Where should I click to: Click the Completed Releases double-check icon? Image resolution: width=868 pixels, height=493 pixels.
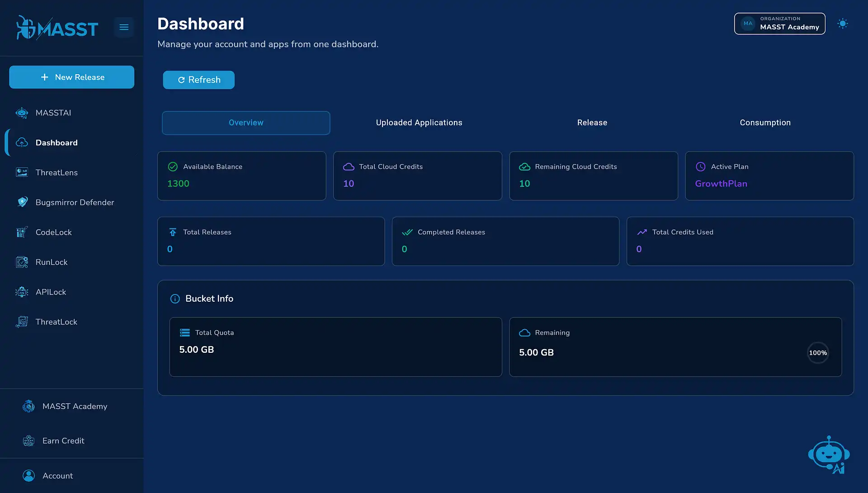(407, 232)
